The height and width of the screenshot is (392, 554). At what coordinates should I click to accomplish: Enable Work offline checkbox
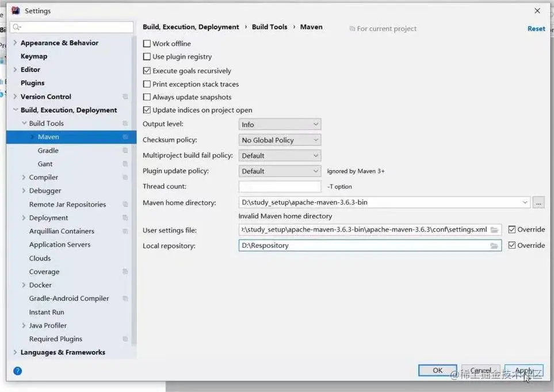(x=147, y=44)
